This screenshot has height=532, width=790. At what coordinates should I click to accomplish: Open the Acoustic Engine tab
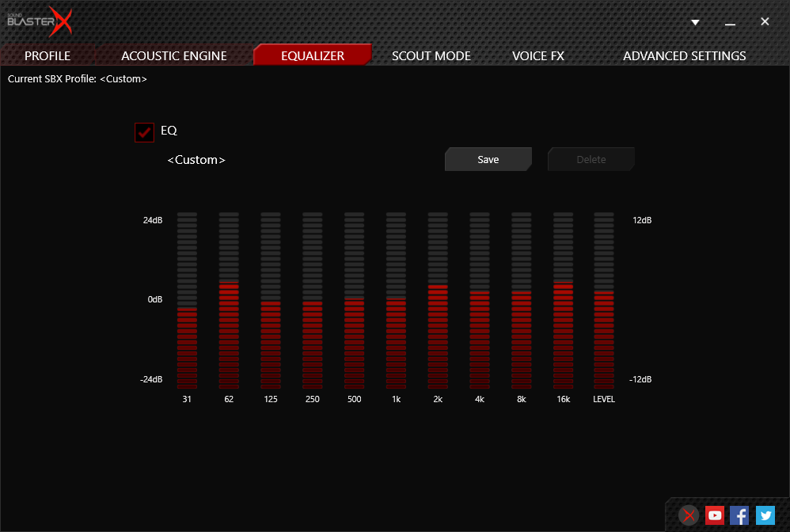(174, 56)
